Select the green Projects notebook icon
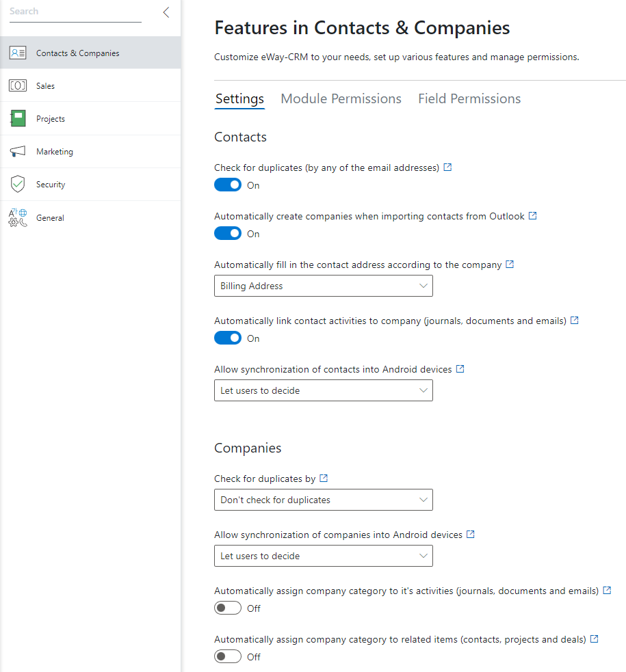 (18, 118)
